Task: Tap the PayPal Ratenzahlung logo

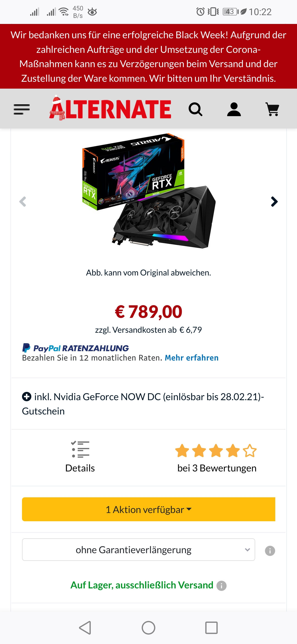Action: tap(75, 348)
